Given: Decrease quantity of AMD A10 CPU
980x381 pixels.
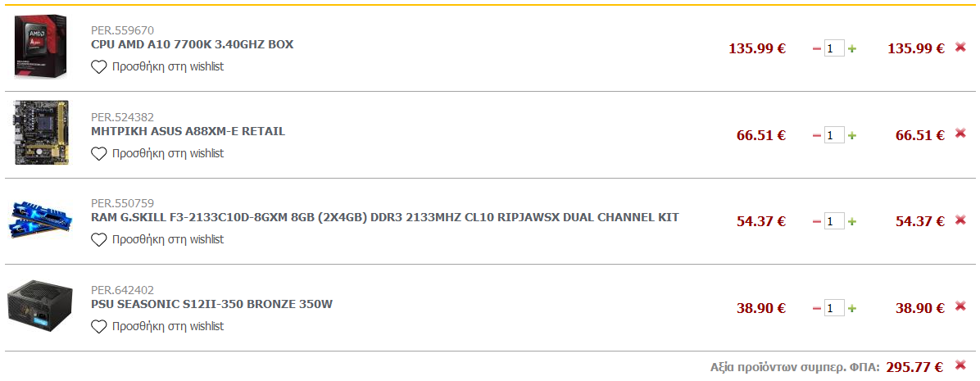Looking at the screenshot, I should (x=816, y=48).
